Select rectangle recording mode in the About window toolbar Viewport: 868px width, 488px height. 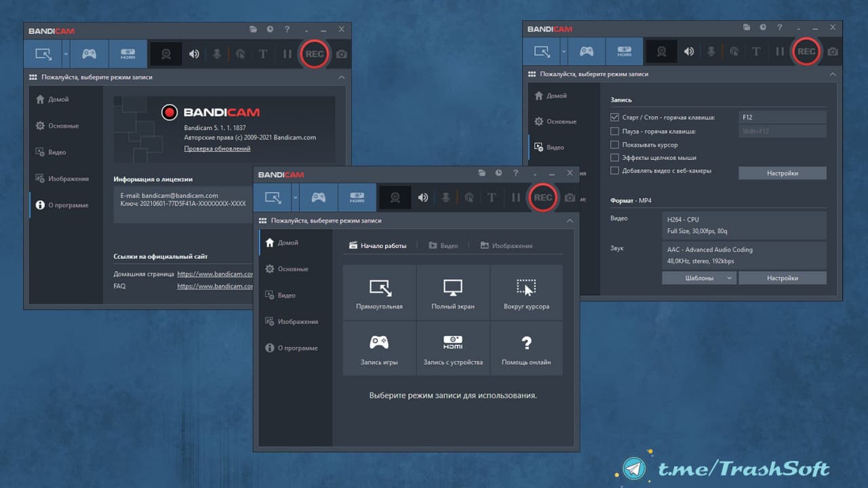point(43,54)
